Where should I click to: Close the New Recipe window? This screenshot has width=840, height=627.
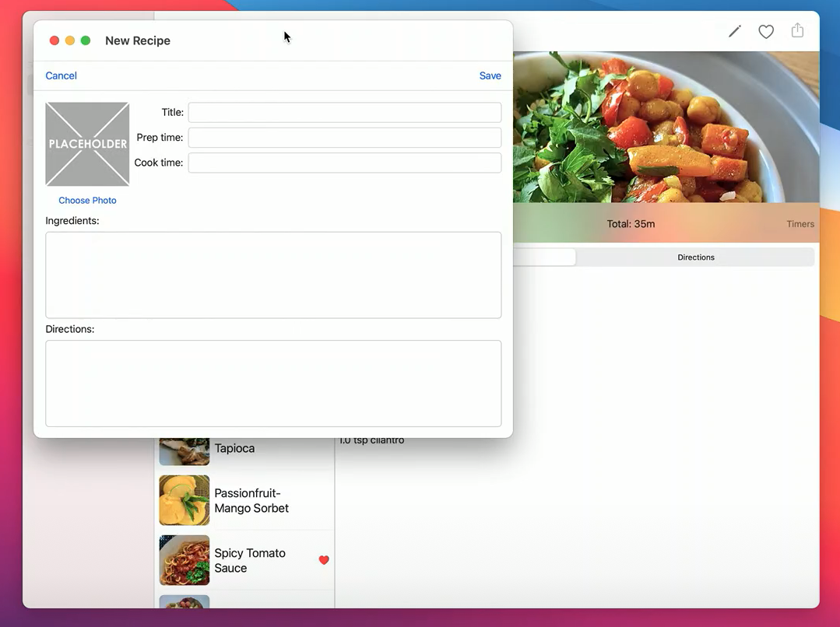pyautogui.click(x=54, y=40)
